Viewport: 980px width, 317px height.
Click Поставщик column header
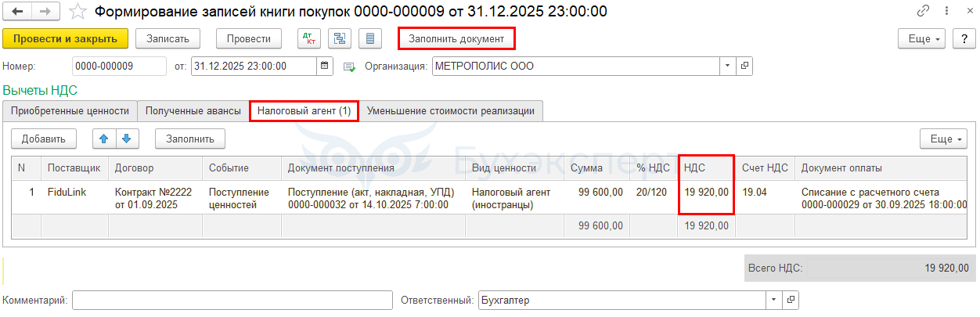click(74, 168)
